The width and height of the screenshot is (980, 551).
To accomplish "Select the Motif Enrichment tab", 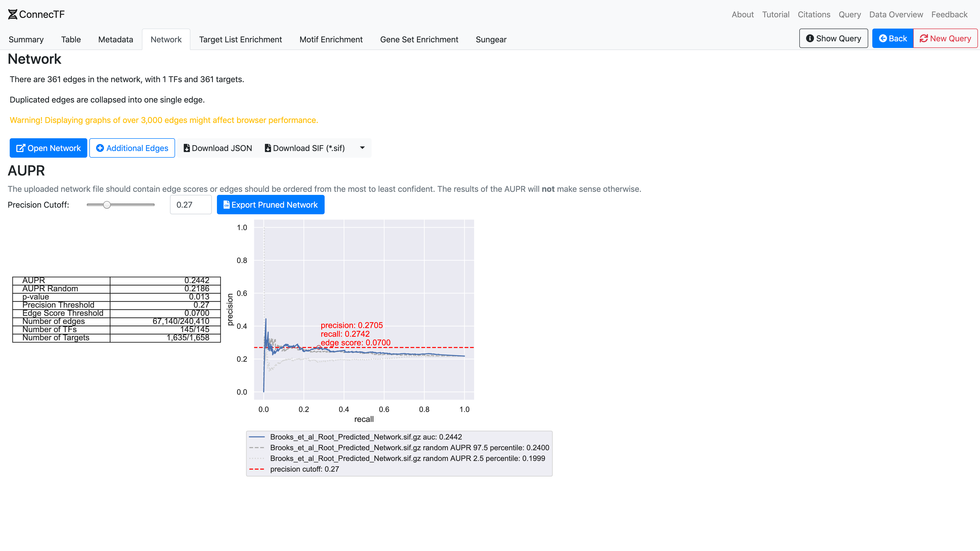I will coord(330,40).
